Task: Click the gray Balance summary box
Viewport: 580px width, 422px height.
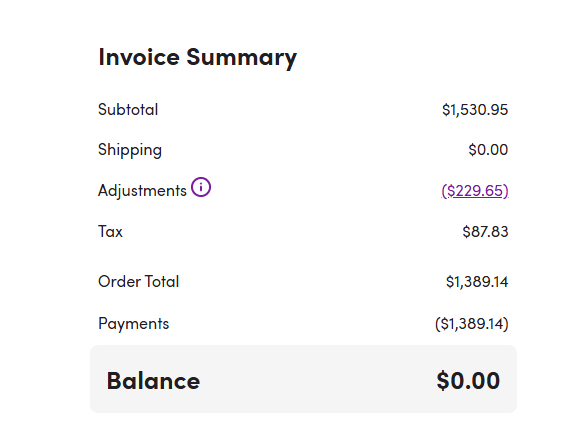Action: (x=303, y=379)
